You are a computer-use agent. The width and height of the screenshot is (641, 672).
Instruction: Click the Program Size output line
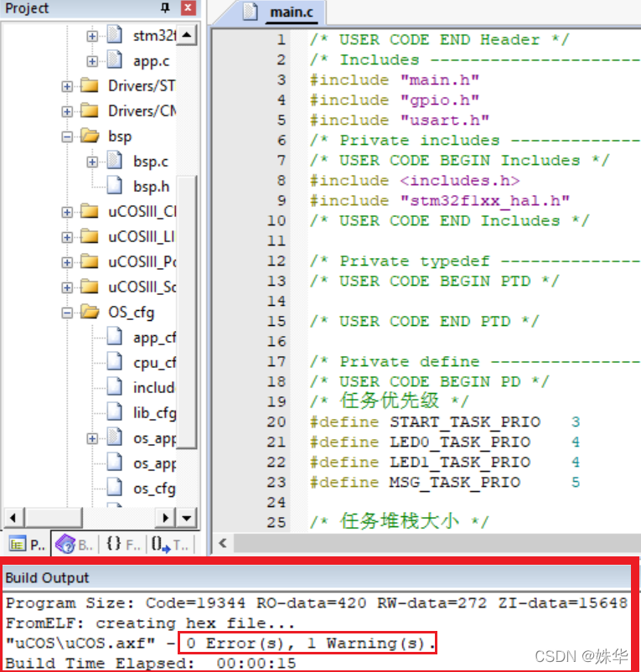(x=317, y=603)
